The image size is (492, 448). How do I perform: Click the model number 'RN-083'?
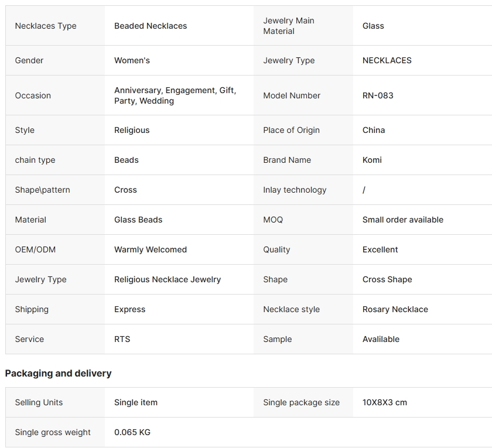(x=378, y=95)
